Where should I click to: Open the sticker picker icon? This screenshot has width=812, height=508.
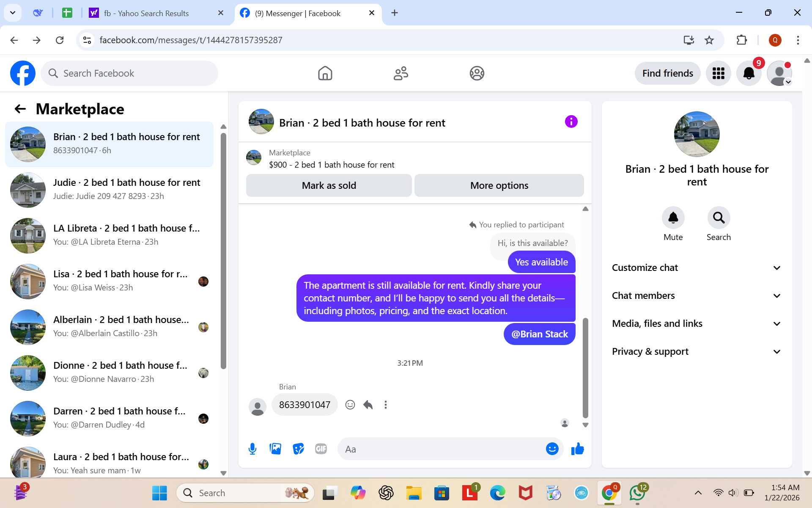pyautogui.click(x=298, y=449)
